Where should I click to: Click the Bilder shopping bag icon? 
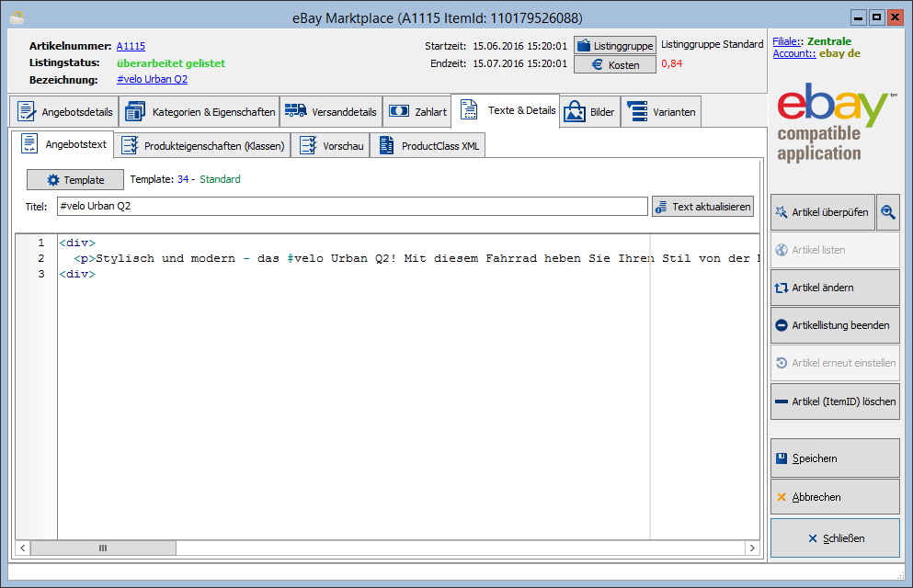574,111
